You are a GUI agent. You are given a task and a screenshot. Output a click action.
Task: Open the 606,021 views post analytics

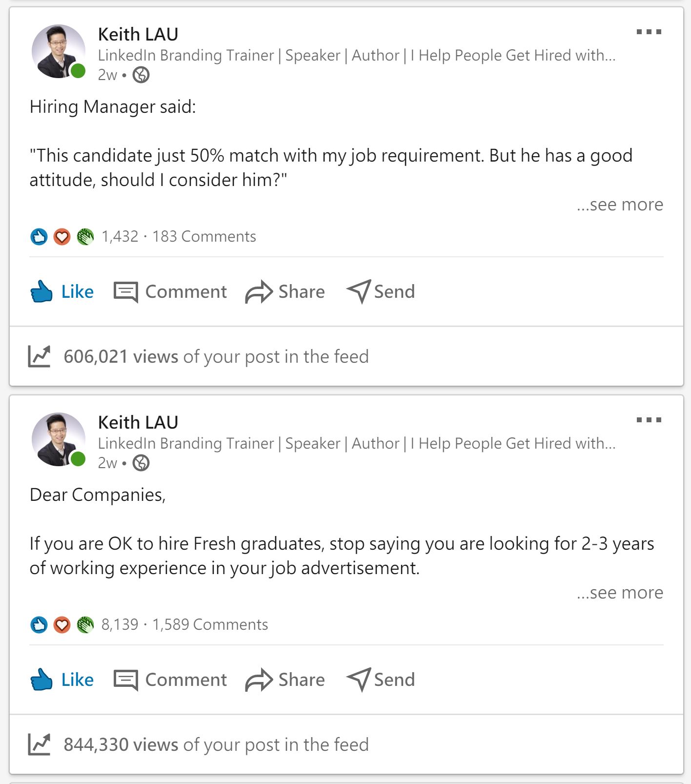[x=216, y=357]
